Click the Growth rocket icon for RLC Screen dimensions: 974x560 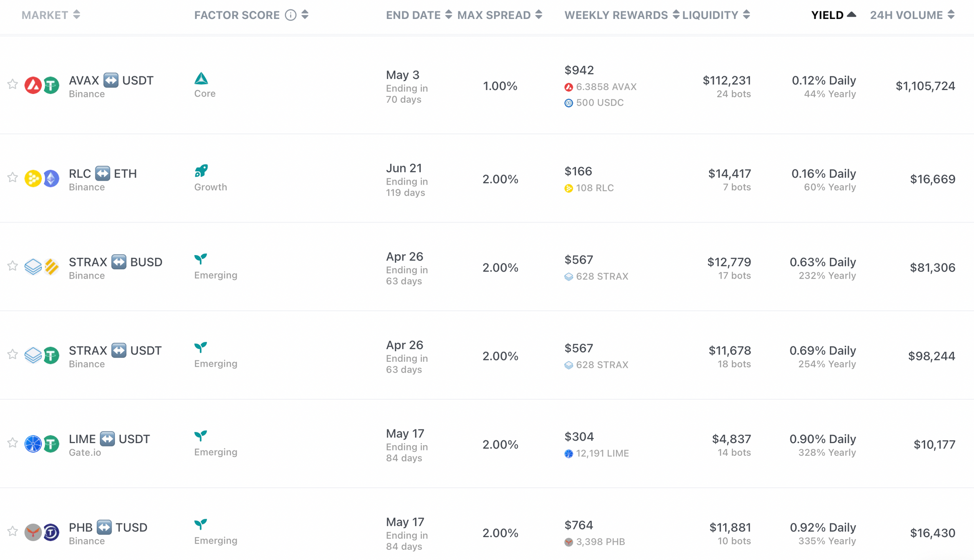[201, 171]
